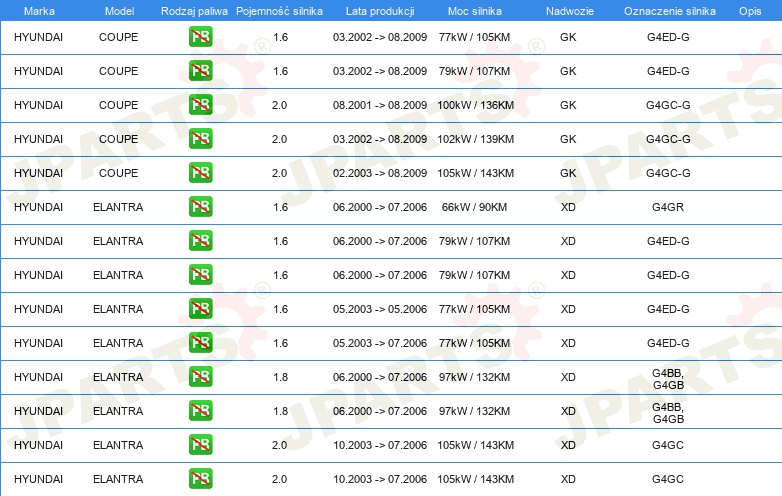Click the 05.2003 -> 07.2006 date cell
Viewport: 782px width, 496px height.
(380, 343)
